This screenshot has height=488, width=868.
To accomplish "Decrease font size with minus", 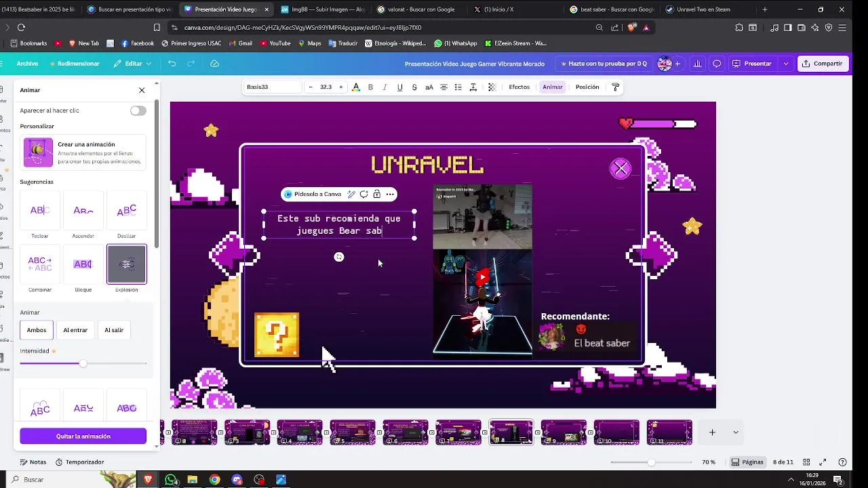I will click(311, 87).
